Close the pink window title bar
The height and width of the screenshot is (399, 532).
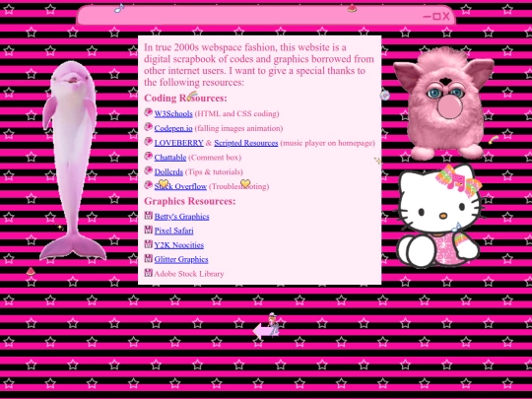pos(446,16)
